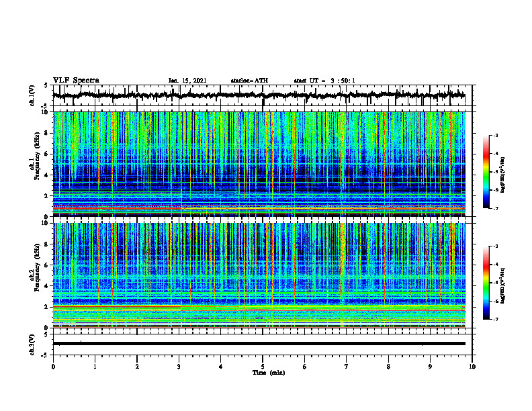This screenshot has width=532, height=411.
Task: Click time axis tick label "5"
Action: point(263,367)
